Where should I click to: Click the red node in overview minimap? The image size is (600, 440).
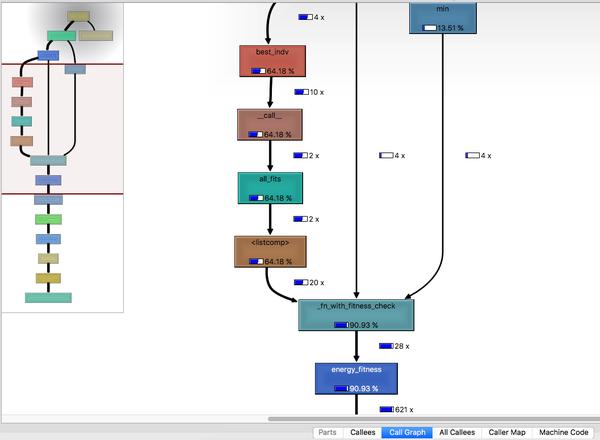click(22, 82)
